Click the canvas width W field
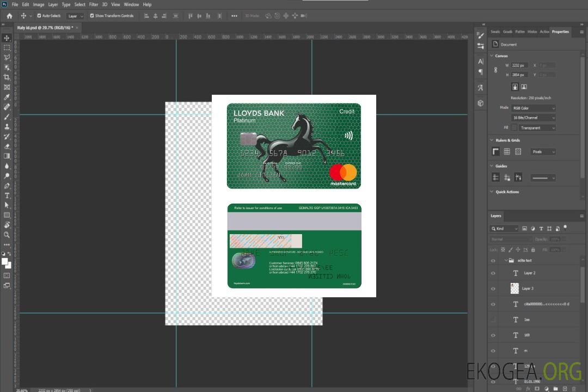 520,65
